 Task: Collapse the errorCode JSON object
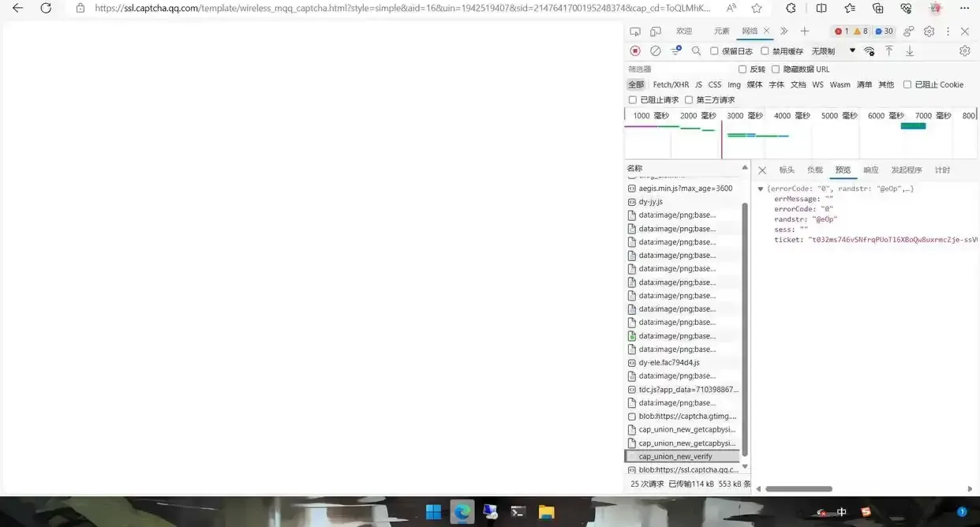click(x=761, y=189)
